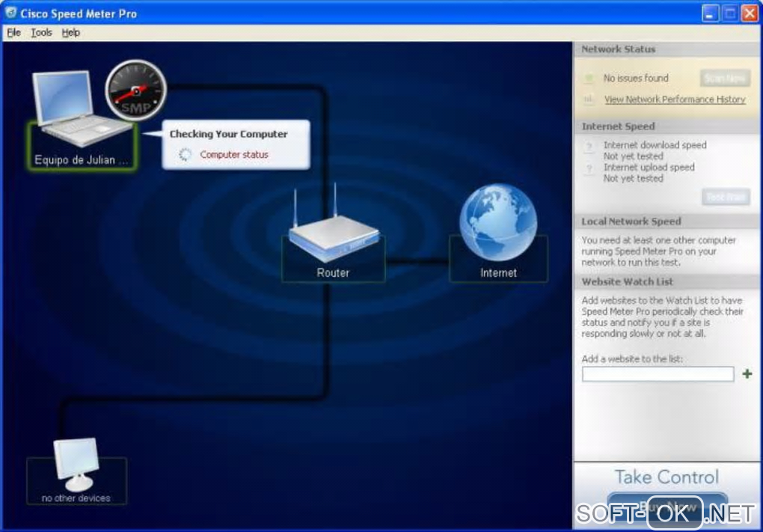Focus the Add a website input field

(x=658, y=374)
